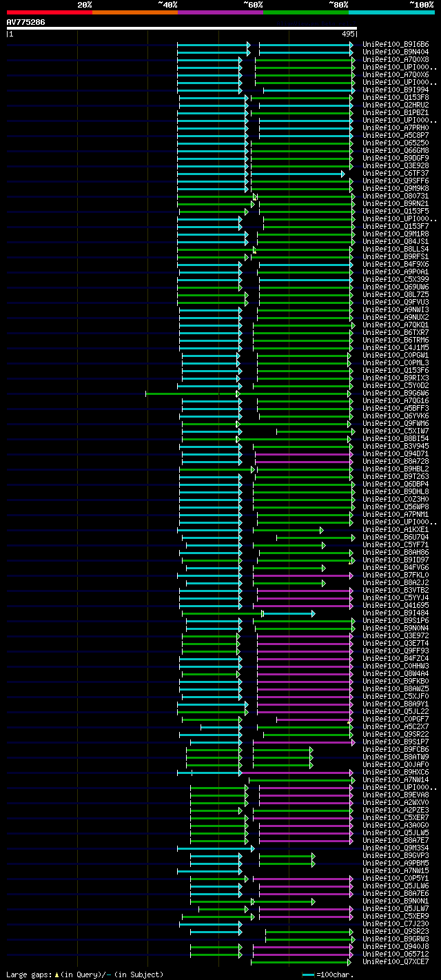Image resolution: width=441 pixels, height=980 pixels.
Task: Select the query name AV775286
Action: [x=26, y=22]
